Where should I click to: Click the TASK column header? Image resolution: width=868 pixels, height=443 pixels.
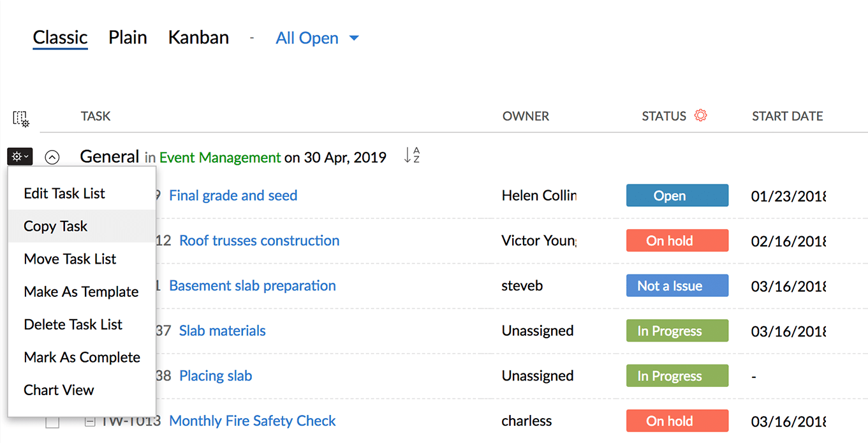coord(96,116)
